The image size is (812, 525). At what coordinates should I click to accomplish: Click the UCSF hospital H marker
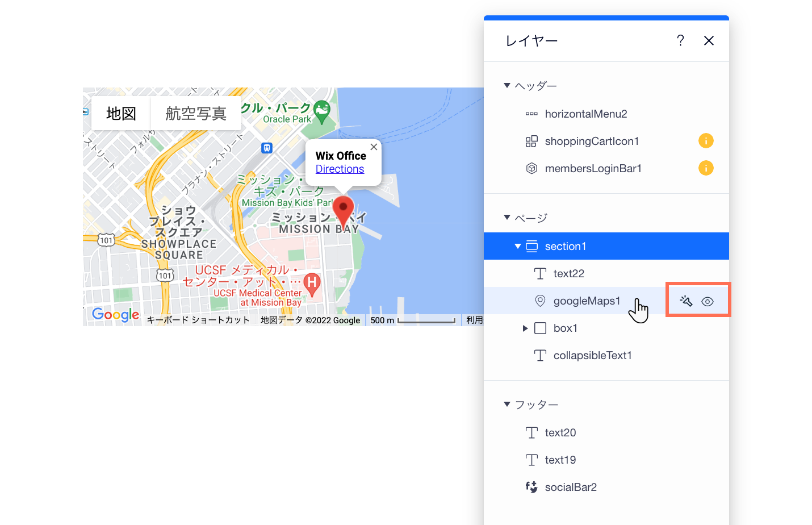(x=312, y=285)
